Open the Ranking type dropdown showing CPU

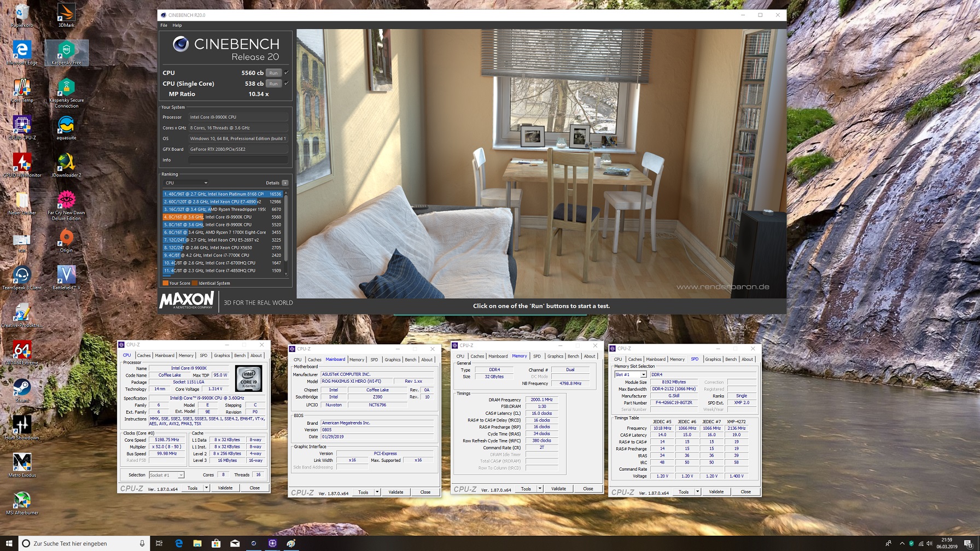point(186,183)
